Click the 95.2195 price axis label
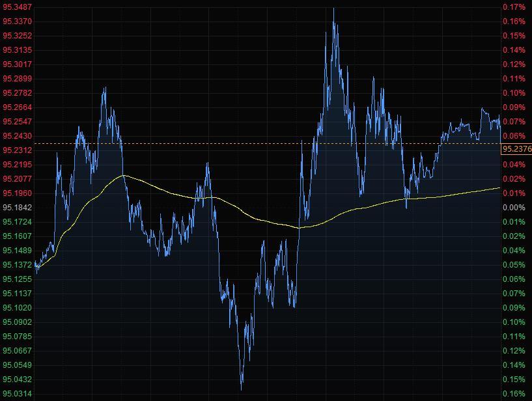 [x=18, y=165]
